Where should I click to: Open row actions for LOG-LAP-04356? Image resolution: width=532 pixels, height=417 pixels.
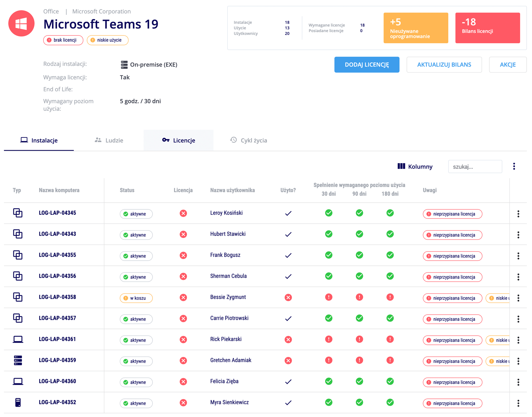pyautogui.click(x=518, y=277)
